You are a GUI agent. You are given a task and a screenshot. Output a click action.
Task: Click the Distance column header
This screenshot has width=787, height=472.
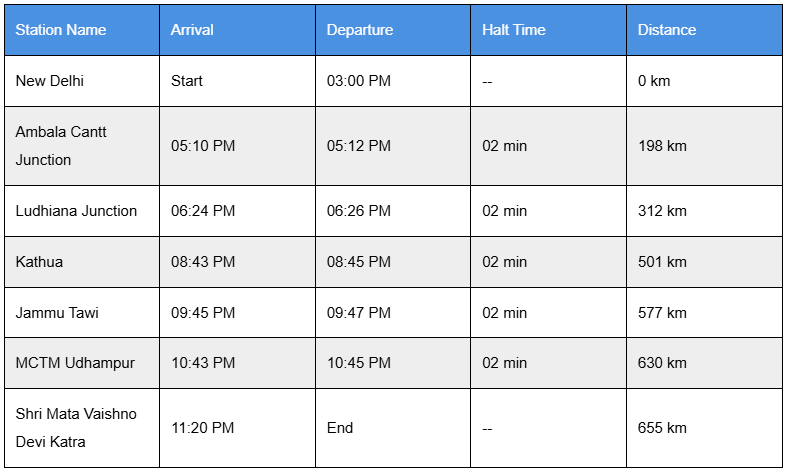pos(667,30)
